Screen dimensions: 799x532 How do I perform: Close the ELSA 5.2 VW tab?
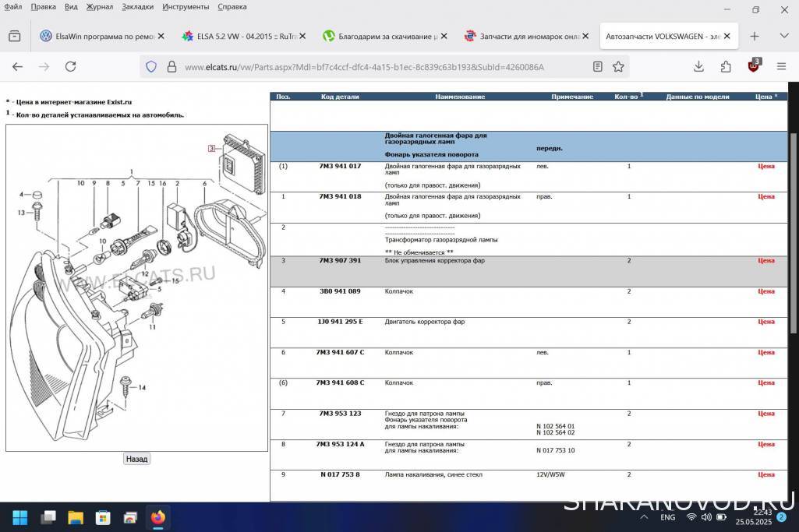coord(302,36)
